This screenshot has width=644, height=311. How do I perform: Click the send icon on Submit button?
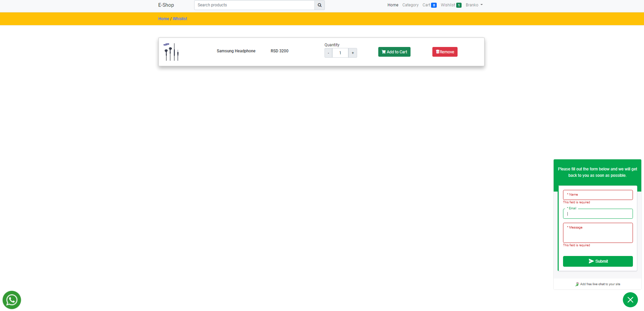click(591, 261)
